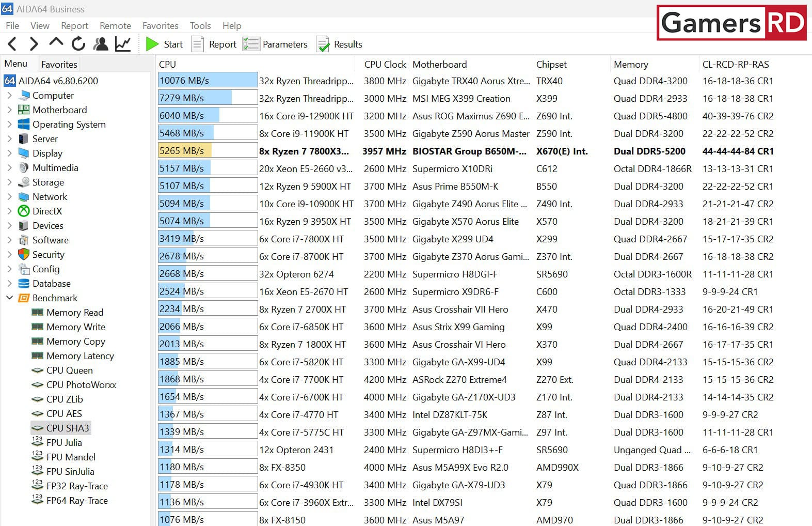Select the Security shield icon

tap(24, 255)
